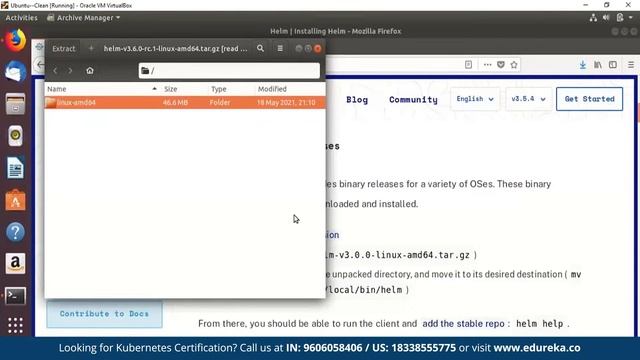Open Firefox from the Ubuntu dock
This screenshot has width=640, height=360.
(16, 40)
